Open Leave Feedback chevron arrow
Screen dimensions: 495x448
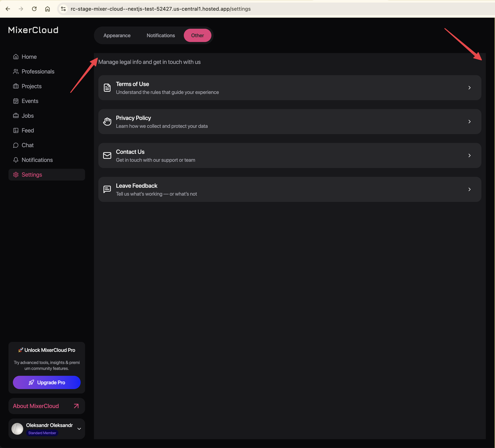pyautogui.click(x=469, y=189)
